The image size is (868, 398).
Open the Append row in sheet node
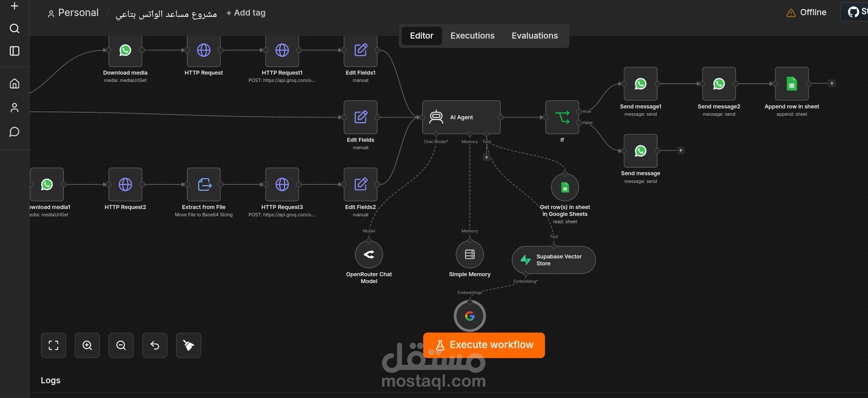[792, 84]
